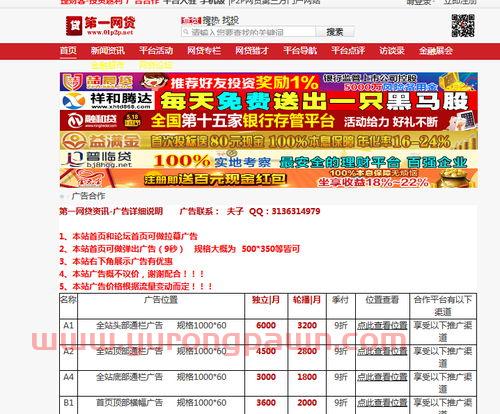The height and width of the screenshot is (414, 500).
Task: Open the 平台活动 menu item
Action: pos(156,51)
